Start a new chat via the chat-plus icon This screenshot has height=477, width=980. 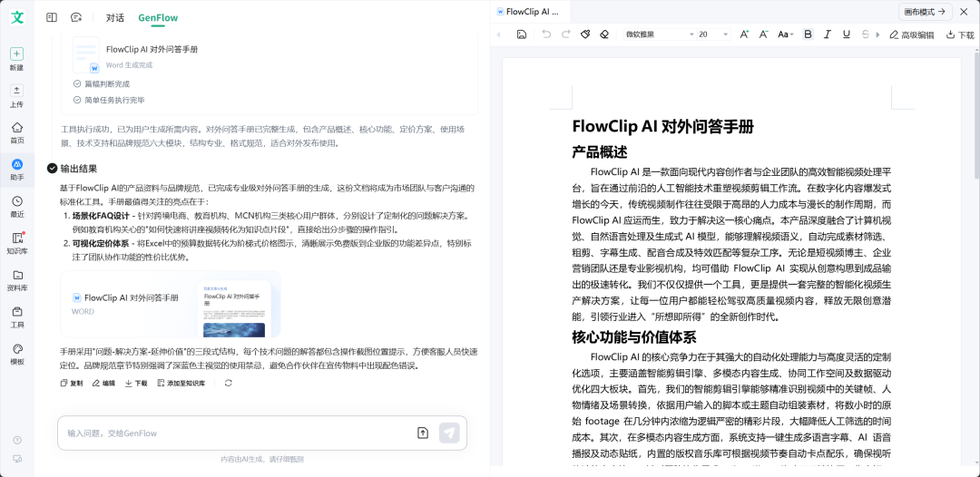click(76, 17)
